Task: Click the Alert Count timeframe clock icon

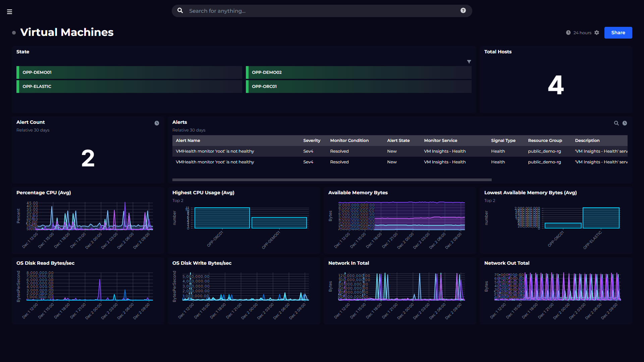Action: point(157,123)
